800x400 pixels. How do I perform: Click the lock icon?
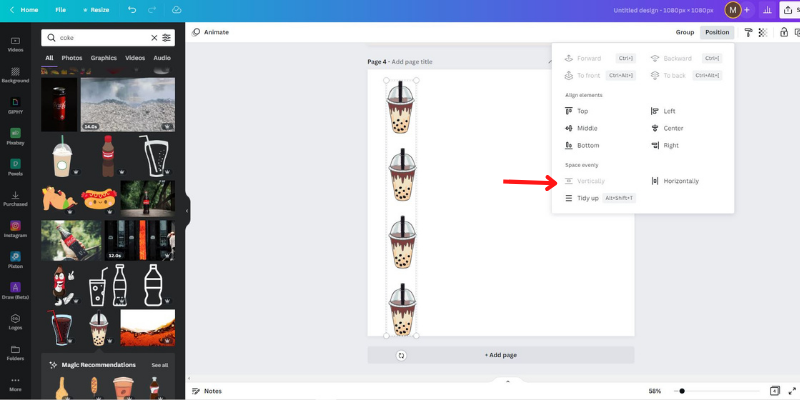coord(784,32)
